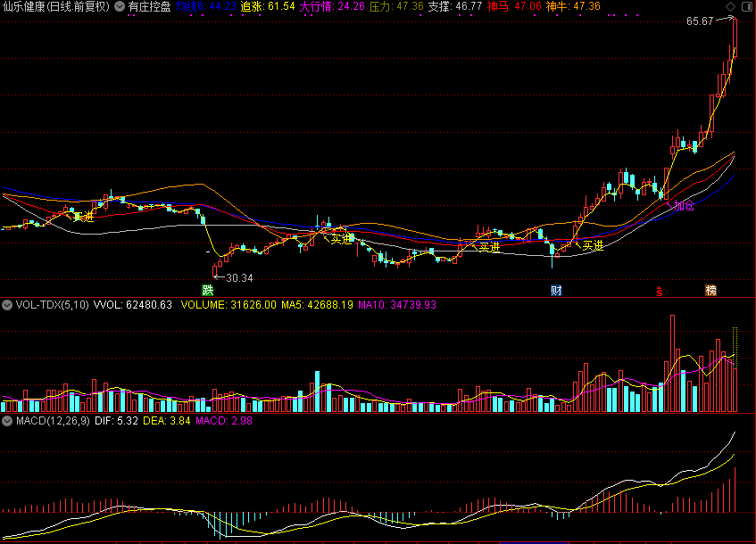Select 神马: 47.06 value

514,7
